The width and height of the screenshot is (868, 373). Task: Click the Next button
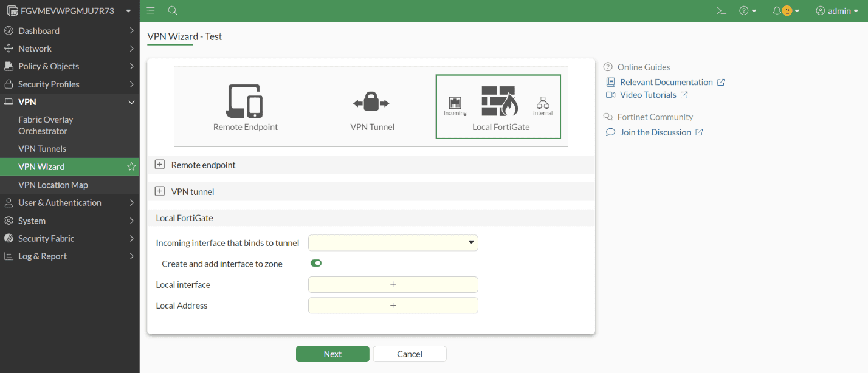tap(332, 354)
